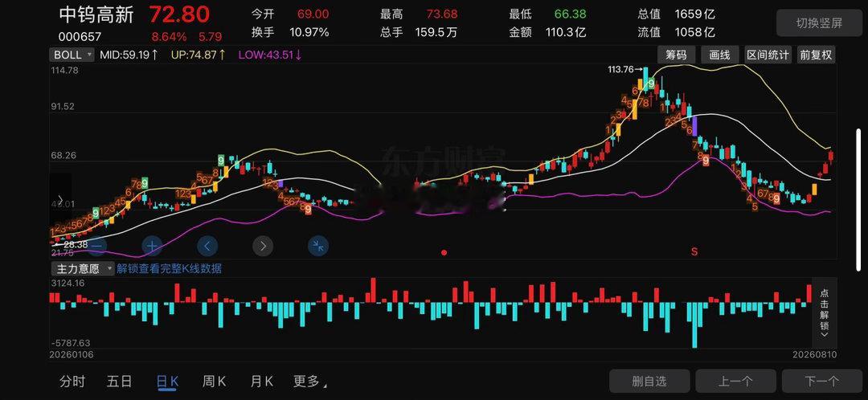The height and width of the screenshot is (400, 868).
Task: Click the MID:59.19 Bollinger label
Action: point(129,55)
